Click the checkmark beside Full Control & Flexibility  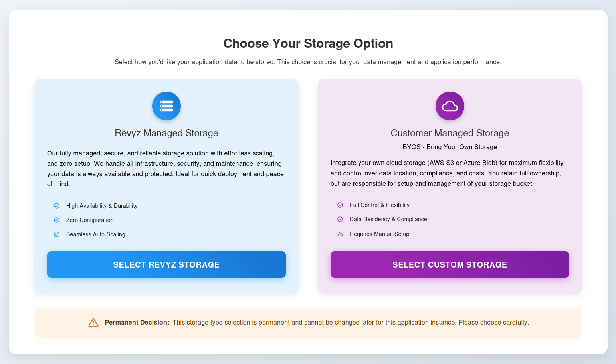340,205
